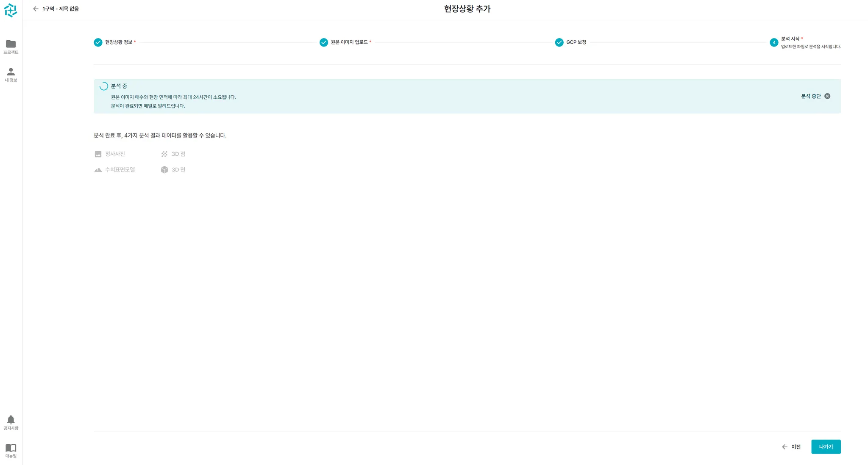
Task: Click the 이전 previous button
Action: 791,447
